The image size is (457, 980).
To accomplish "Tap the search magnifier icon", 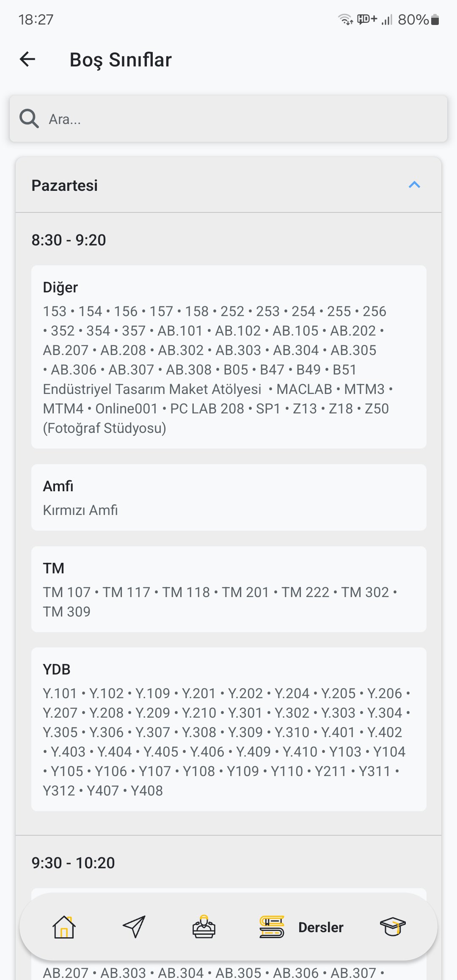I will 29,118.
